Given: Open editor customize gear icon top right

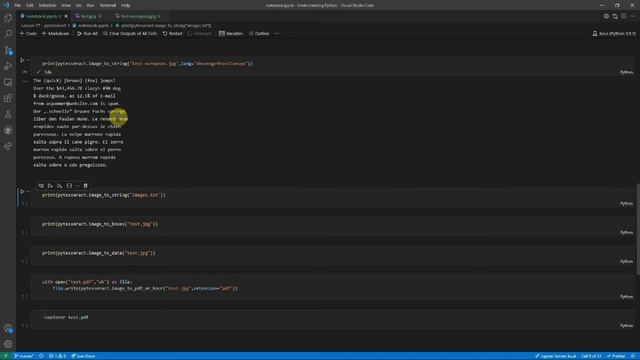Looking at the screenshot, I should coord(606,16).
